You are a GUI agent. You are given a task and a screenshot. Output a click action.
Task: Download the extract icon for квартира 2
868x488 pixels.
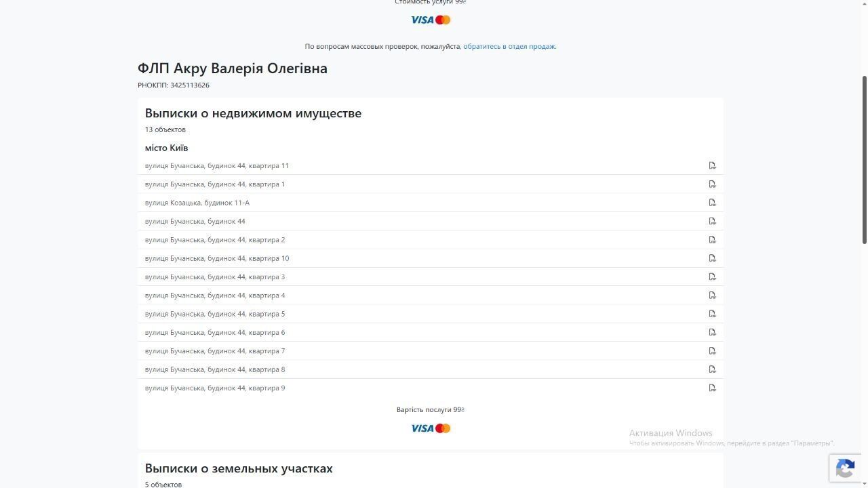tap(712, 239)
